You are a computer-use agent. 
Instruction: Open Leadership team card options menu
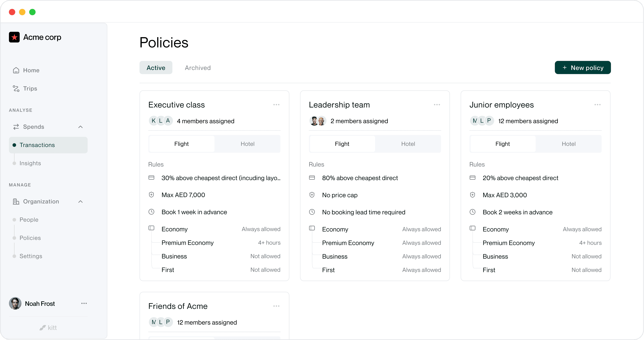coord(437,105)
